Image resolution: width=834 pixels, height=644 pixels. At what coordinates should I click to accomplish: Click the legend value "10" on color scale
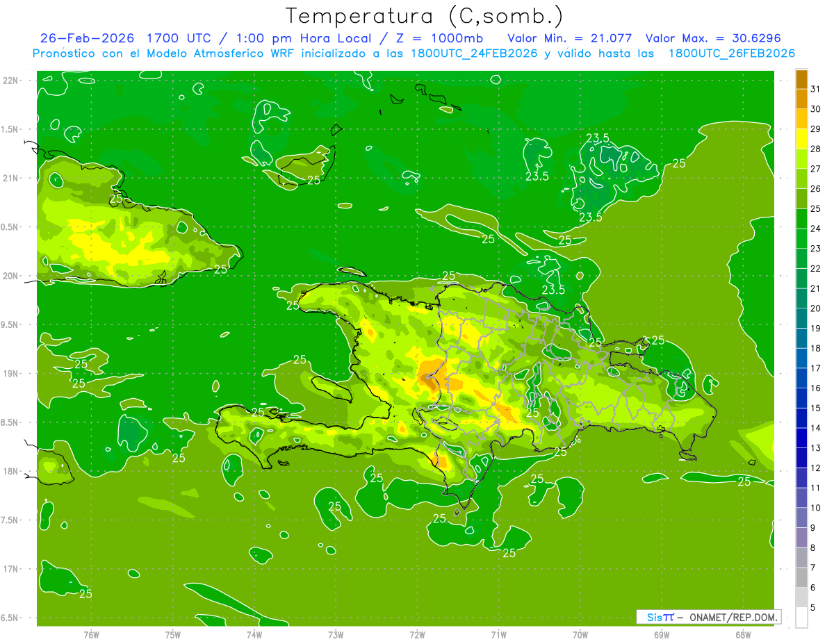(816, 508)
